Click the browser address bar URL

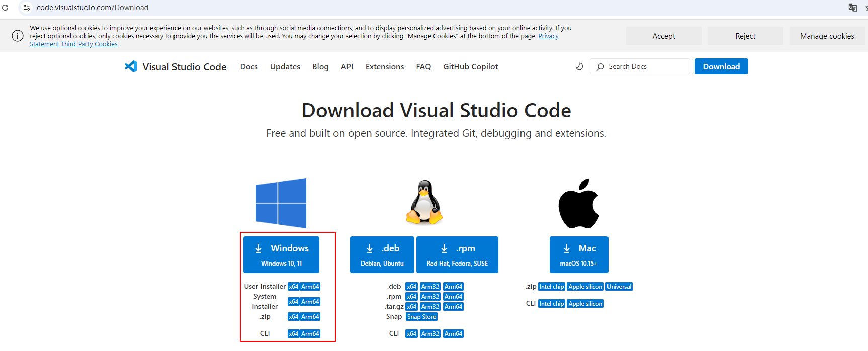coord(93,8)
